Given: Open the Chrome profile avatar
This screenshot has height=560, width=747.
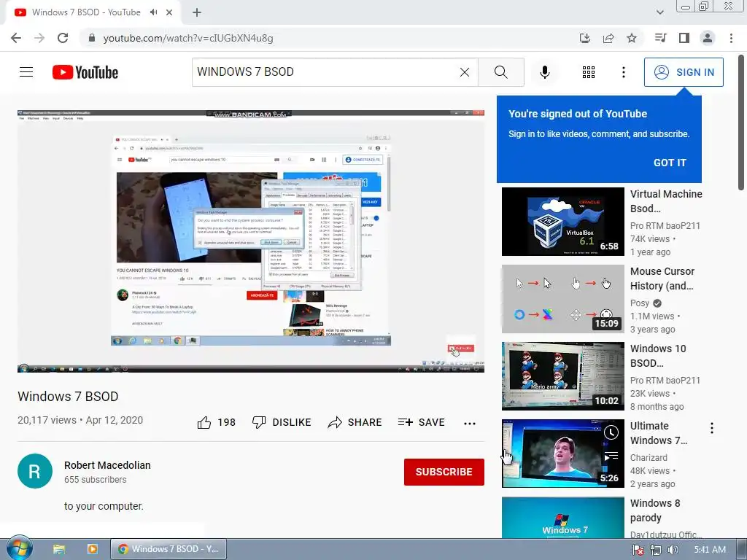Looking at the screenshot, I should (x=708, y=38).
